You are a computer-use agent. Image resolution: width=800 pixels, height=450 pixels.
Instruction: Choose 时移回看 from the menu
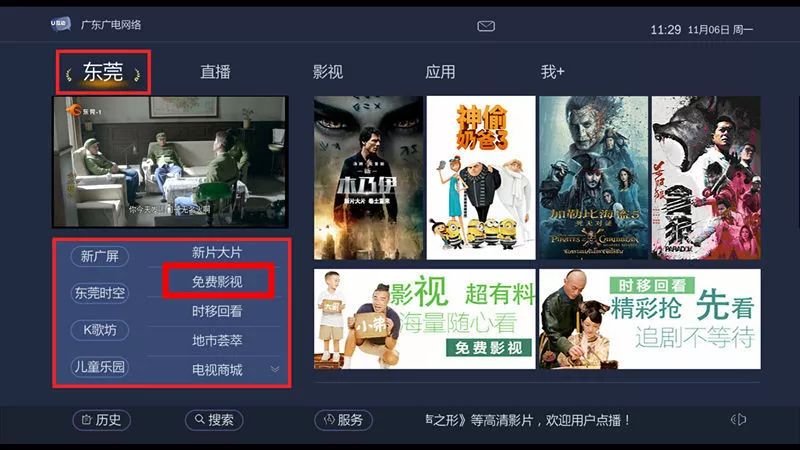click(217, 311)
